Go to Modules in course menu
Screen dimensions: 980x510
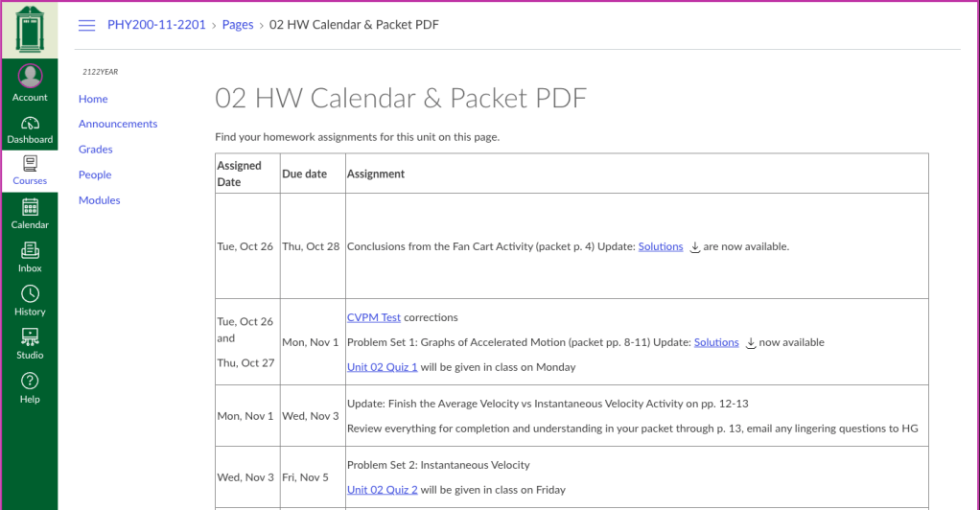(100, 200)
